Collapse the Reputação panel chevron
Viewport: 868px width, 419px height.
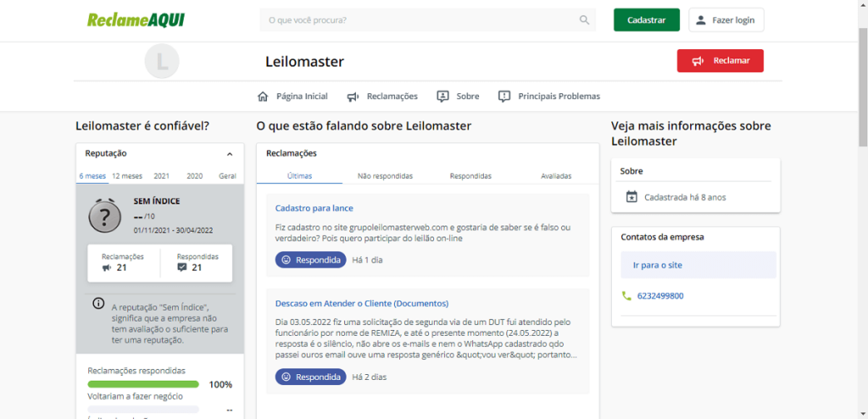230,154
